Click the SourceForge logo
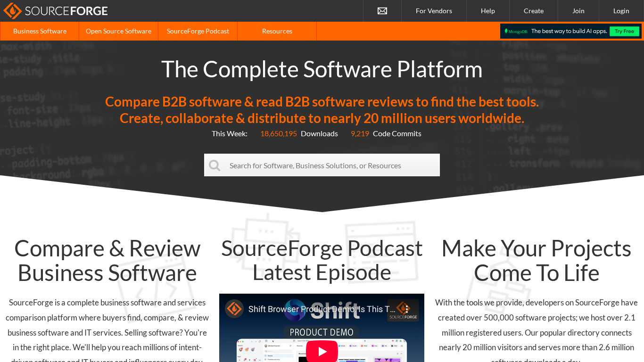The height and width of the screenshot is (362, 644). point(56,11)
